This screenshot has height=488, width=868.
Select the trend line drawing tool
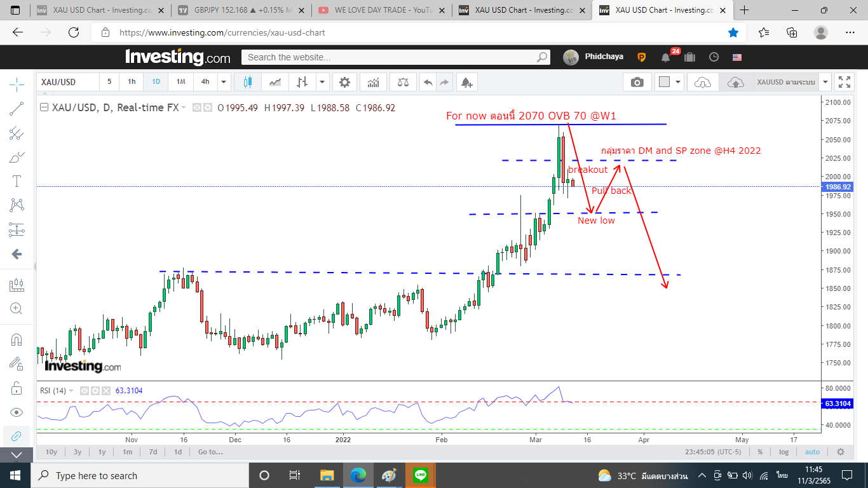17,109
